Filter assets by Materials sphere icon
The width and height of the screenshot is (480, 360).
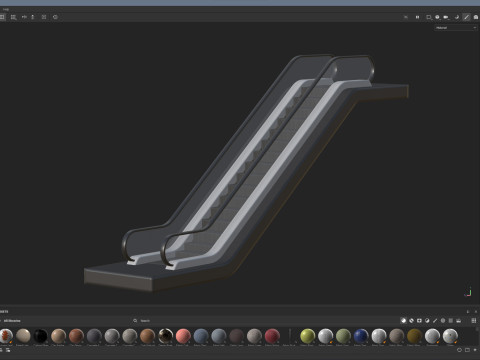coord(403,321)
